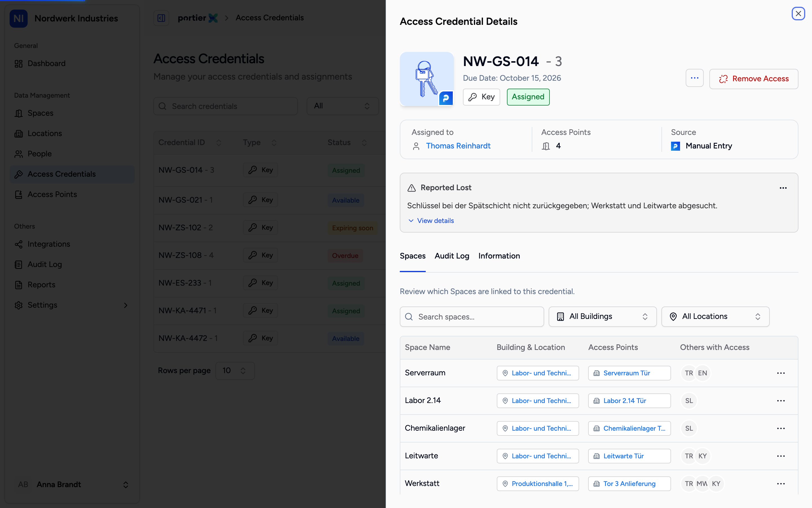Screen dimensions: 812x508
Task: Open row actions for Leitwarte
Action: click(781, 456)
